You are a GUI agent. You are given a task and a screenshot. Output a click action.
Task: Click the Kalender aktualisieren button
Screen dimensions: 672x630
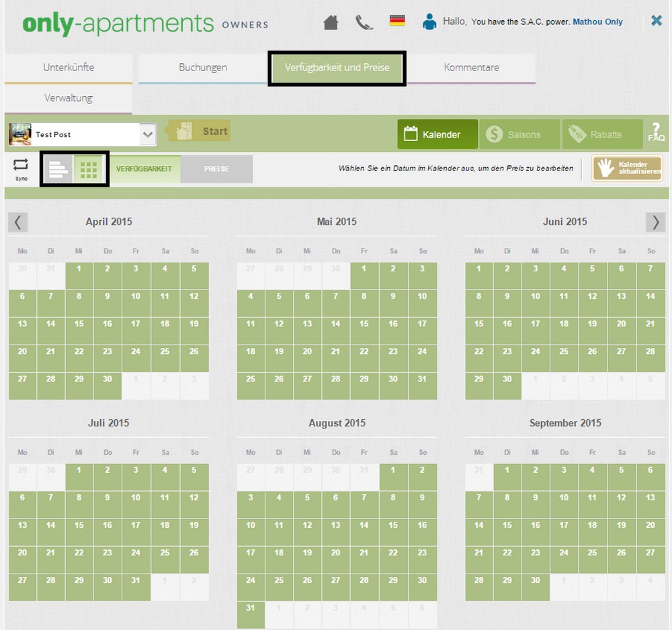(x=627, y=169)
